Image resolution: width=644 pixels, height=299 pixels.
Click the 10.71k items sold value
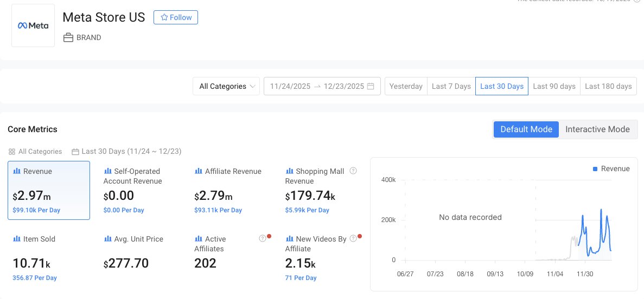[x=31, y=263]
